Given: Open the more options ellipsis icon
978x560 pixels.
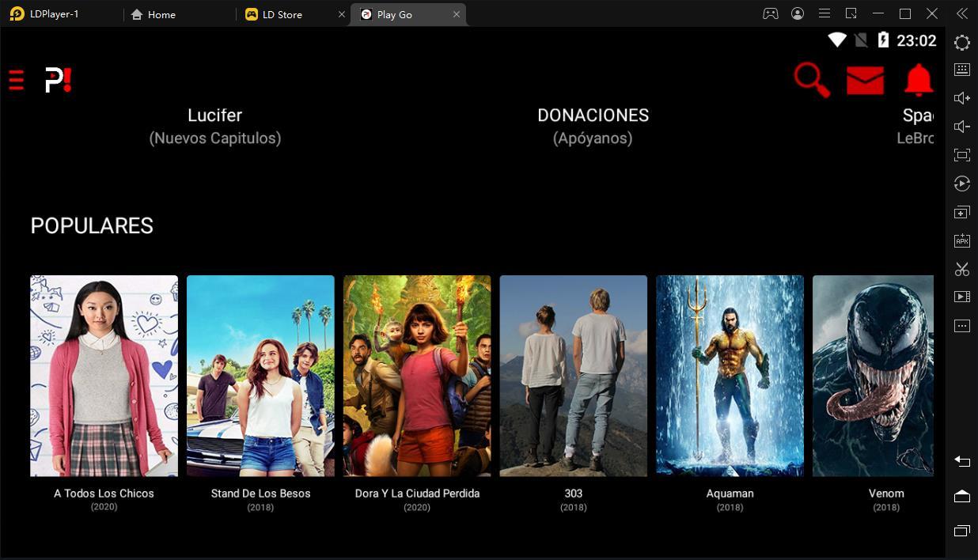Looking at the screenshot, I should coord(962,326).
